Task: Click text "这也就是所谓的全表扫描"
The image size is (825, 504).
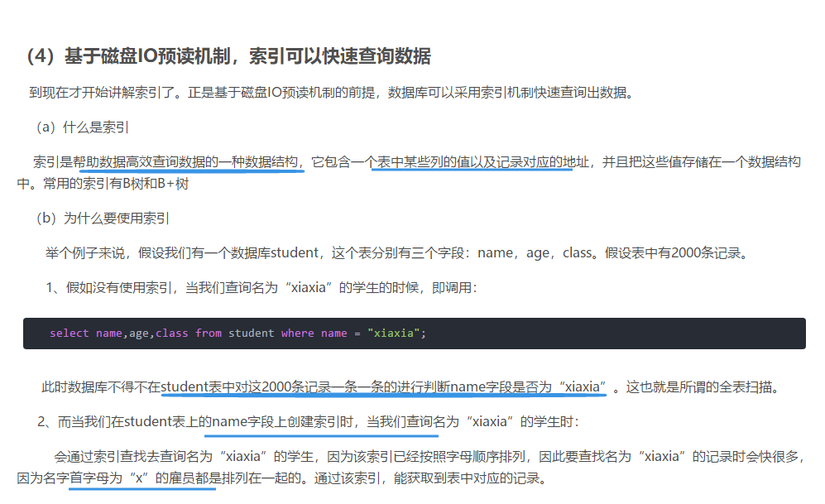Action: point(703,387)
